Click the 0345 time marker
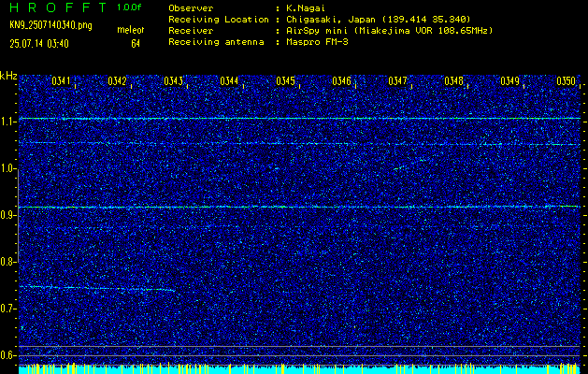 click(x=285, y=81)
